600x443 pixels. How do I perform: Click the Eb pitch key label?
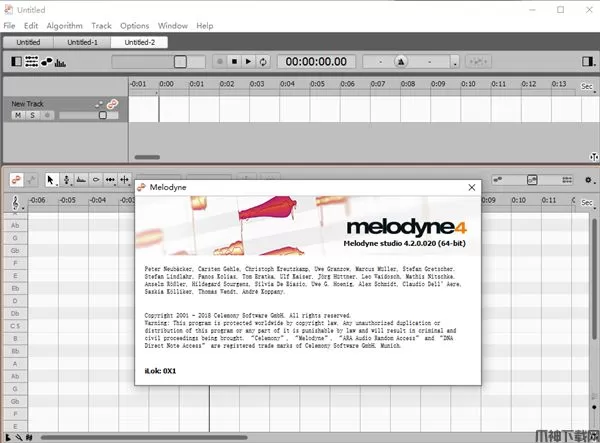coord(15,288)
